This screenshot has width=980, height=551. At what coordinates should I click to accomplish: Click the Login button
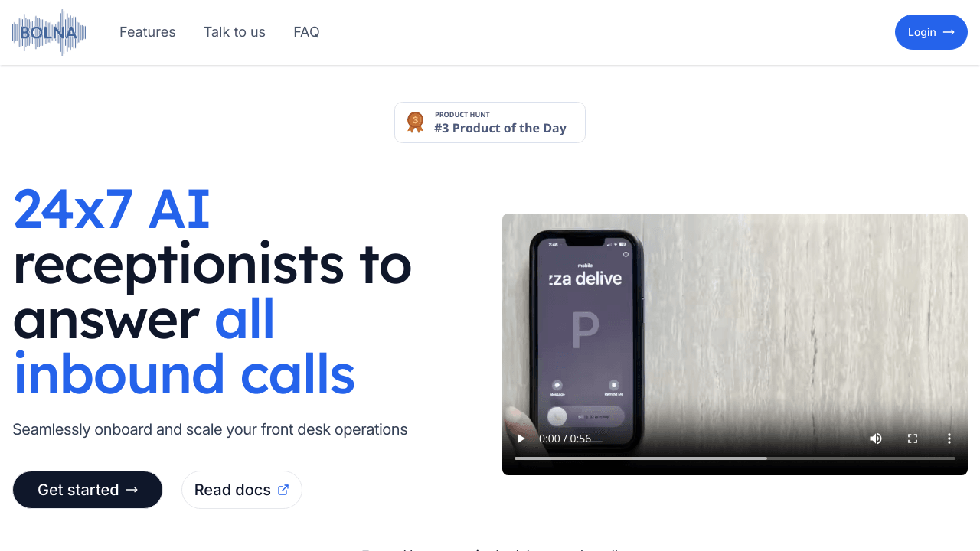point(931,32)
